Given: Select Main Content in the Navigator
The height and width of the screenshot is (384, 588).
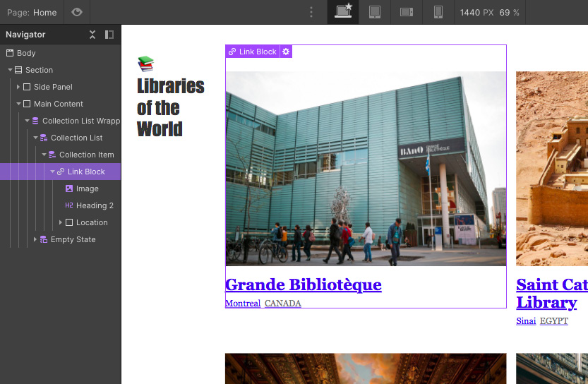Looking at the screenshot, I should click(58, 104).
